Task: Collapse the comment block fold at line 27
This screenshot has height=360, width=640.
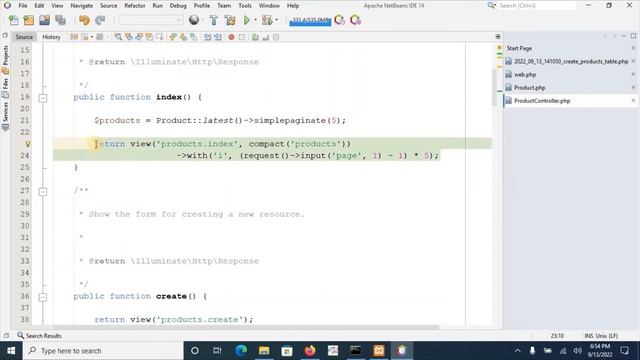Action: point(43,191)
